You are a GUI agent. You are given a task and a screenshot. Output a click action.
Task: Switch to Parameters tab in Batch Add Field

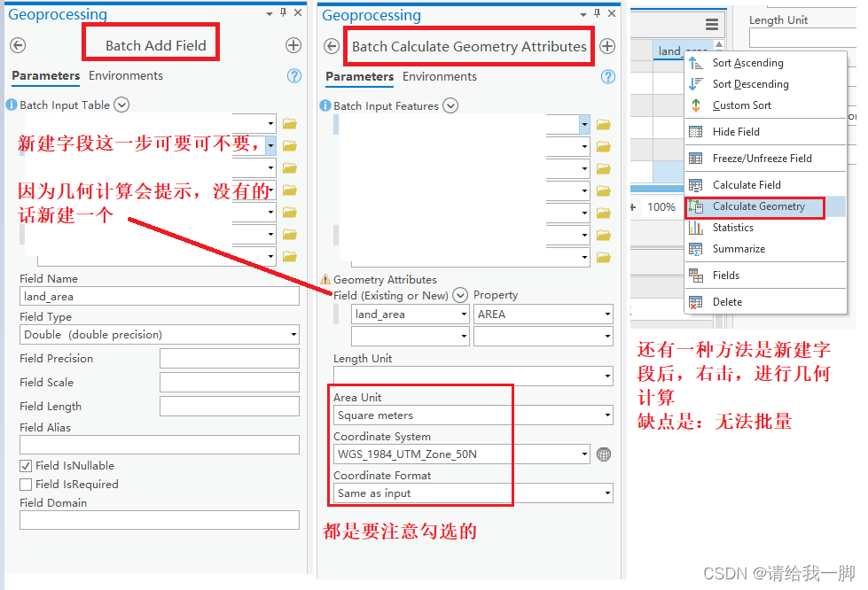pyautogui.click(x=46, y=76)
